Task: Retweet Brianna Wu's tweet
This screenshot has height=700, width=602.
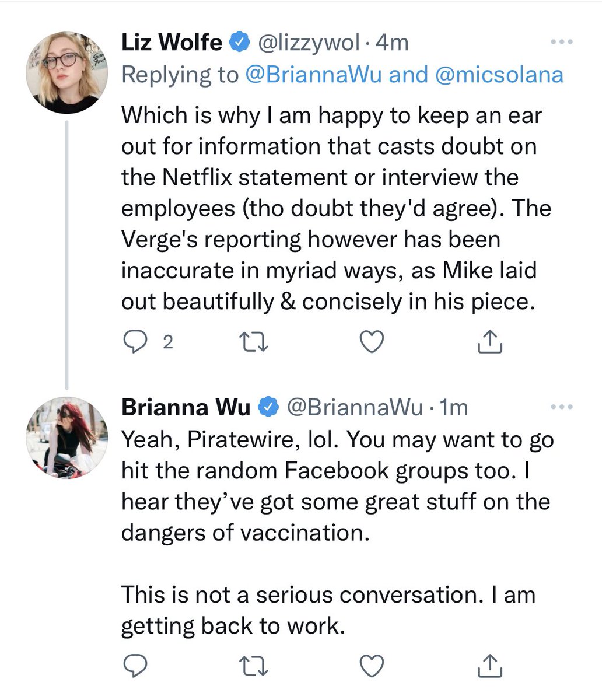Action: click(256, 666)
